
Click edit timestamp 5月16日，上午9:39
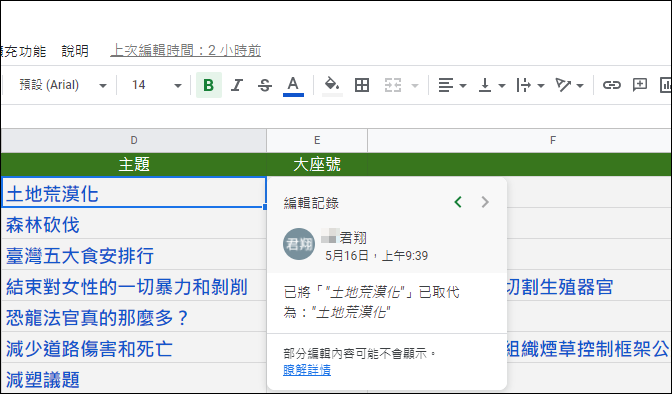[x=376, y=256]
